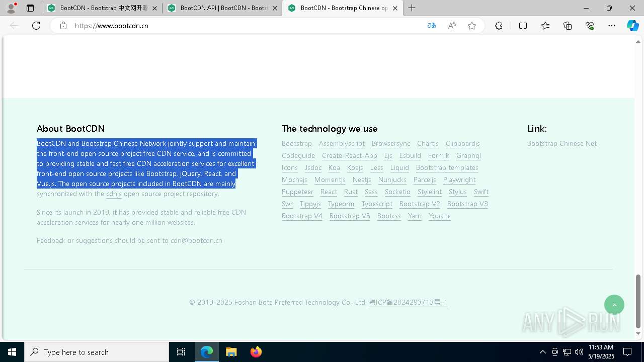The width and height of the screenshot is (644, 362).
Task: Open Browser essentials heart icon
Action: tap(590, 26)
